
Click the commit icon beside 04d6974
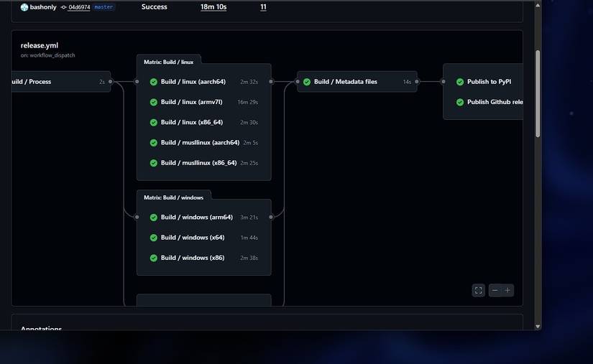63,7
